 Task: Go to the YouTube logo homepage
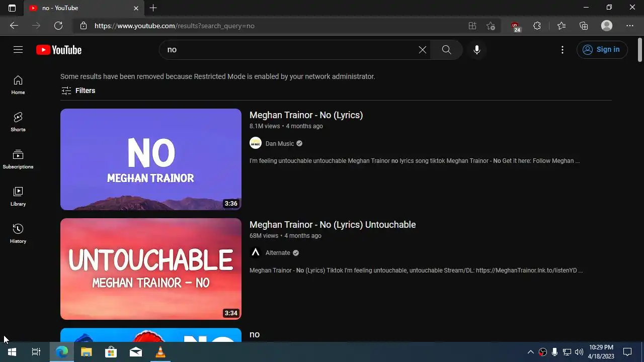[x=59, y=50]
